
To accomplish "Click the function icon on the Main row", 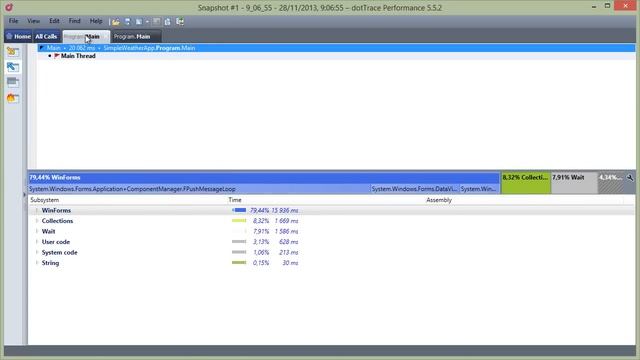I will (41, 48).
